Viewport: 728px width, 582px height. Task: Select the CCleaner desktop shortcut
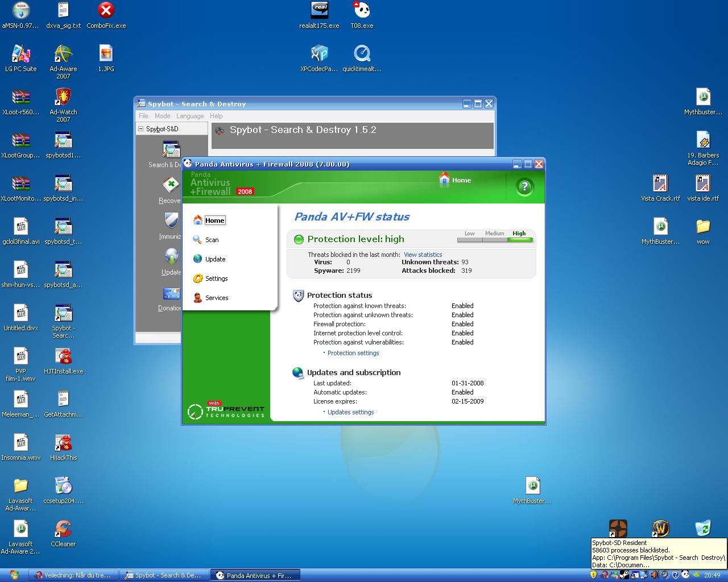pos(63,533)
